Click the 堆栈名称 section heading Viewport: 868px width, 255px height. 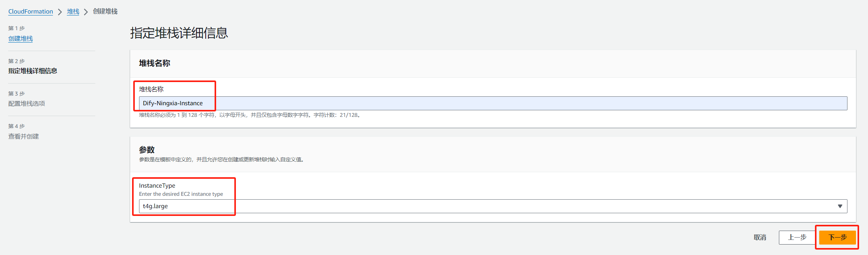tap(155, 63)
